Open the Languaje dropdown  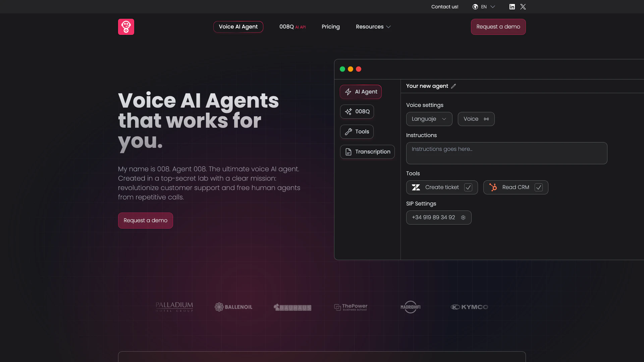coord(429,119)
